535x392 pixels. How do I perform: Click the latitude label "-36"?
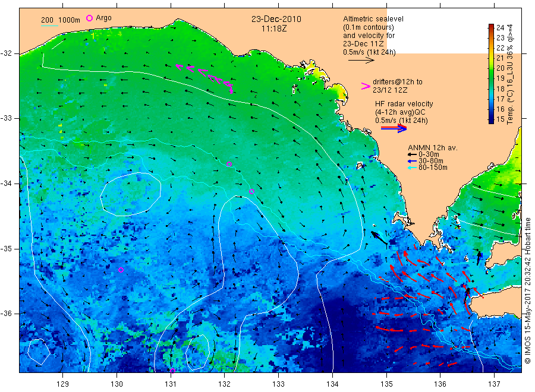pos(6,314)
